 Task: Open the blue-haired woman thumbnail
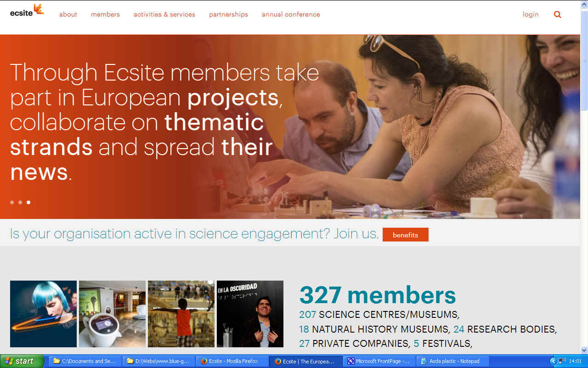tap(43, 314)
